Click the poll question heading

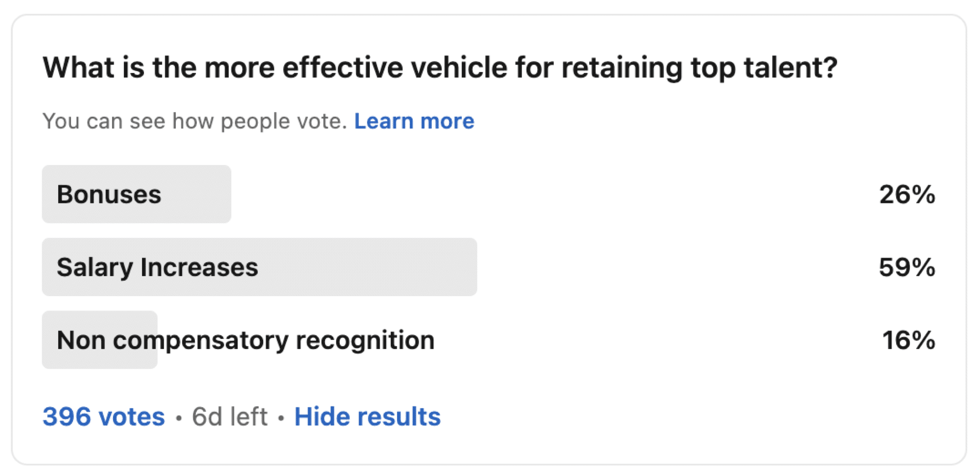tap(440, 68)
